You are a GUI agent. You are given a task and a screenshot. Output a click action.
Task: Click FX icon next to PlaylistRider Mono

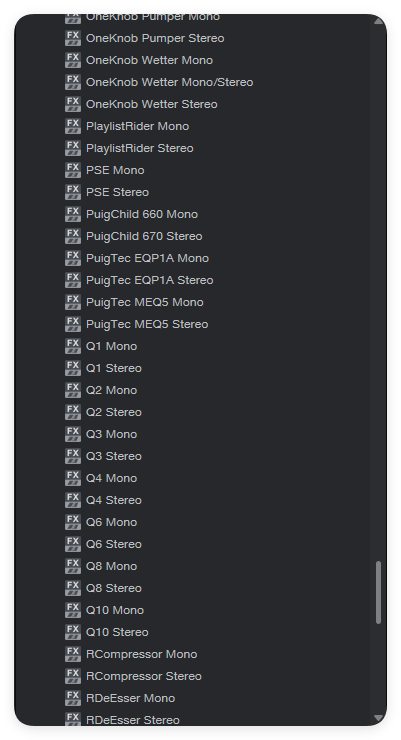(x=73, y=126)
